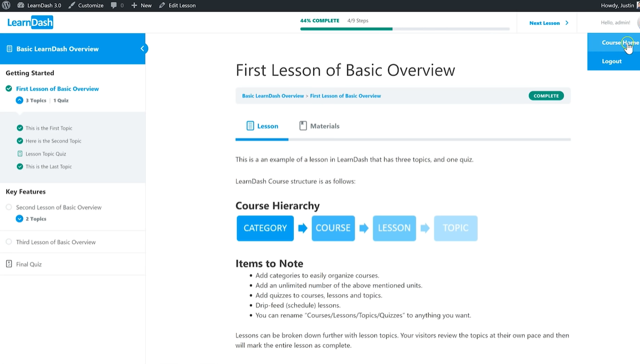Collapse the First Lesson topics list
The height and width of the screenshot is (364, 640).
tap(19, 100)
